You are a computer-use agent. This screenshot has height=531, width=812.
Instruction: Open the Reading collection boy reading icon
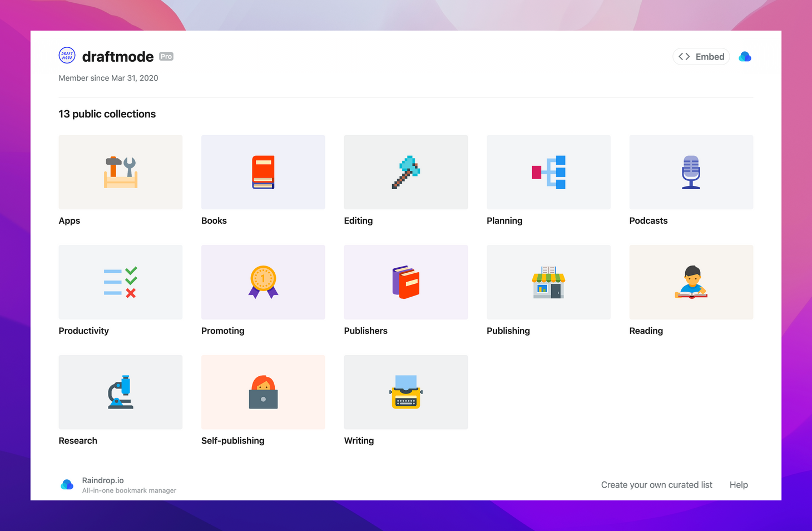691,282
